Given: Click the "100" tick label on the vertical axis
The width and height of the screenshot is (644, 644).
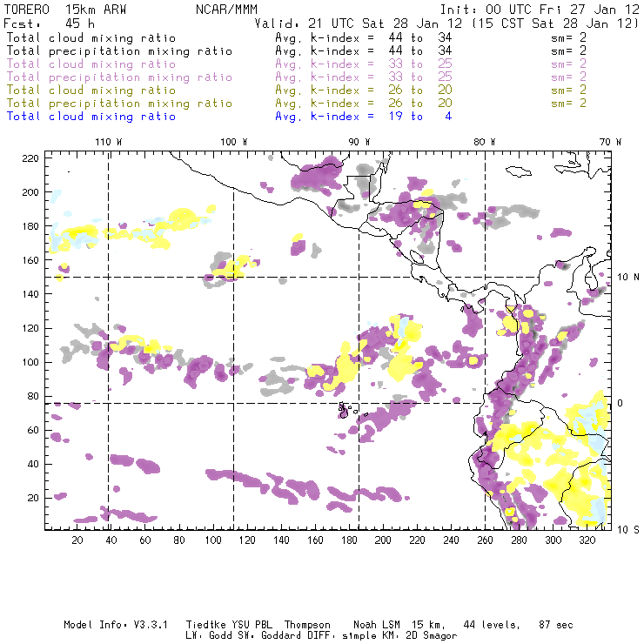Looking at the screenshot, I should (30, 362).
